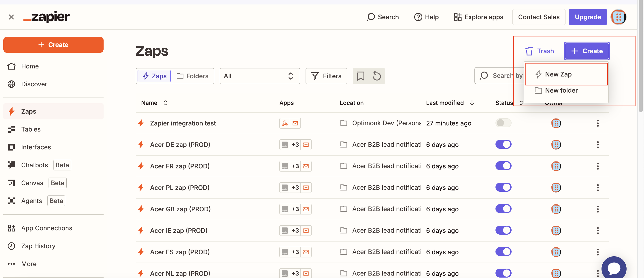Click folder icon of Acer IE zap location
644x278 pixels.
344,231
